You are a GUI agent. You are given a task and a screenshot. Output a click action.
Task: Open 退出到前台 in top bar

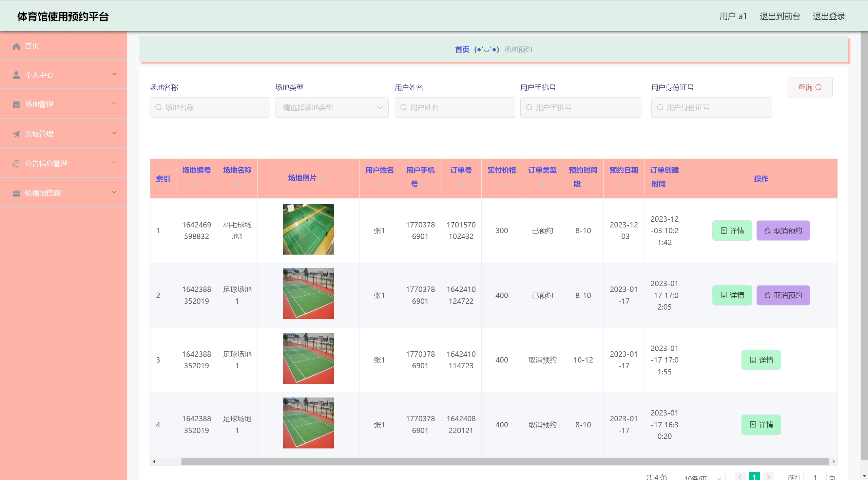(x=779, y=16)
